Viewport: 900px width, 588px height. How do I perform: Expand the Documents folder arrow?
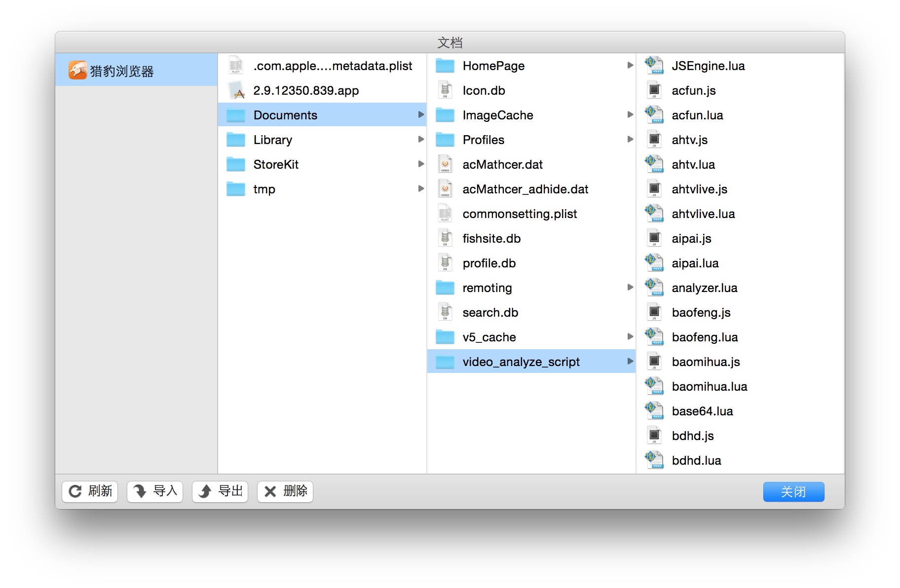coord(421,114)
